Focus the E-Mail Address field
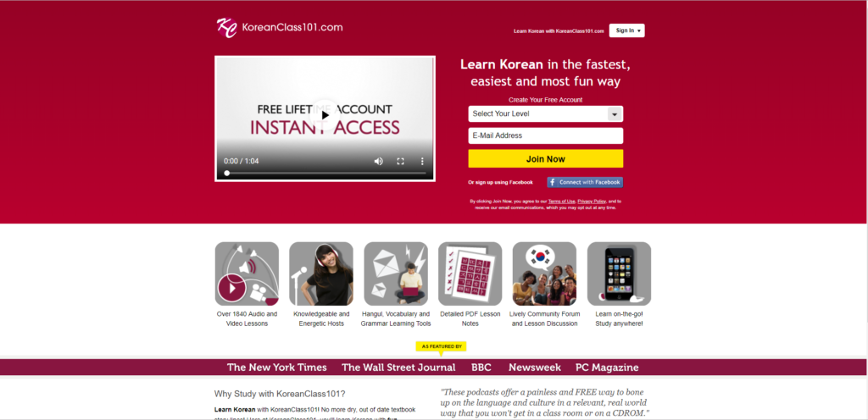 pyautogui.click(x=545, y=135)
